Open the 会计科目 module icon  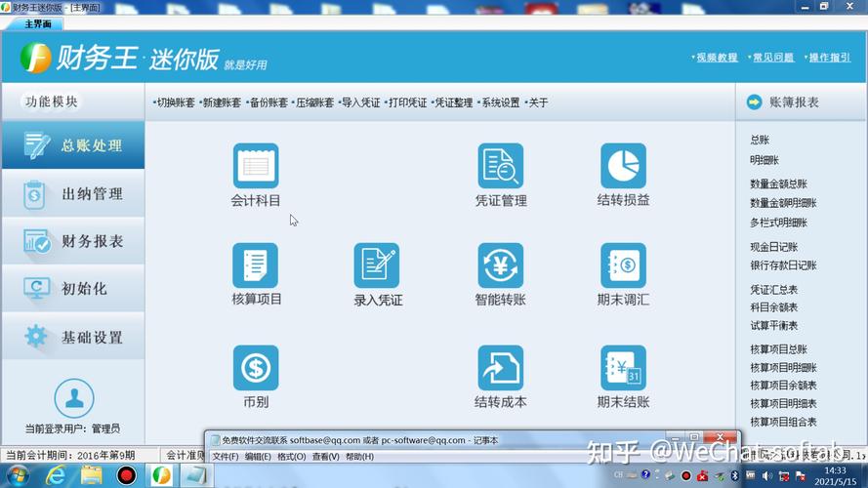256,166
